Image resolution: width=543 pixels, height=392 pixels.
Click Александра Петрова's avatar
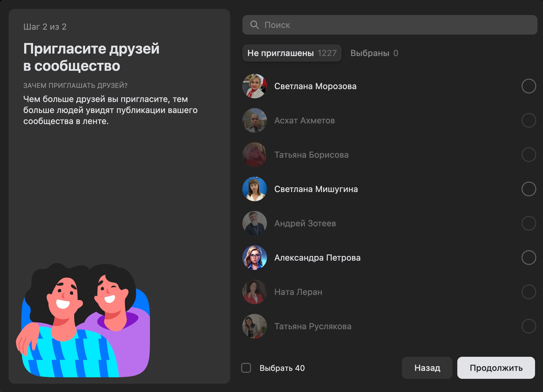click(255, 258)
